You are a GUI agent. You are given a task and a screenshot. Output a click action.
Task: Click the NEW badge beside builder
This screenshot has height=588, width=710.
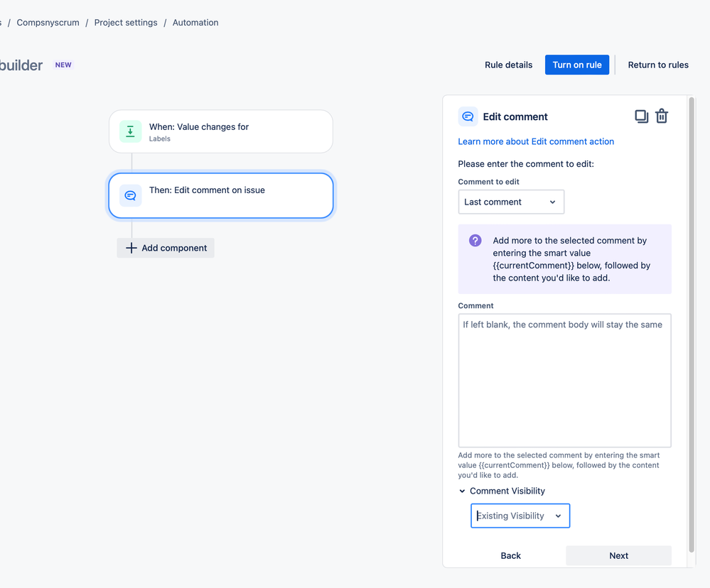pos(63,65)
